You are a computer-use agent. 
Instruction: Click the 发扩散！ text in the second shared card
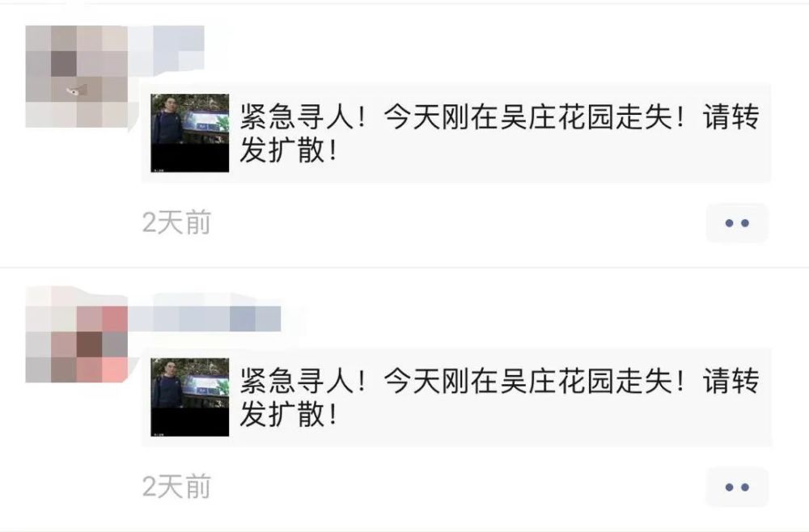point(289,415)
